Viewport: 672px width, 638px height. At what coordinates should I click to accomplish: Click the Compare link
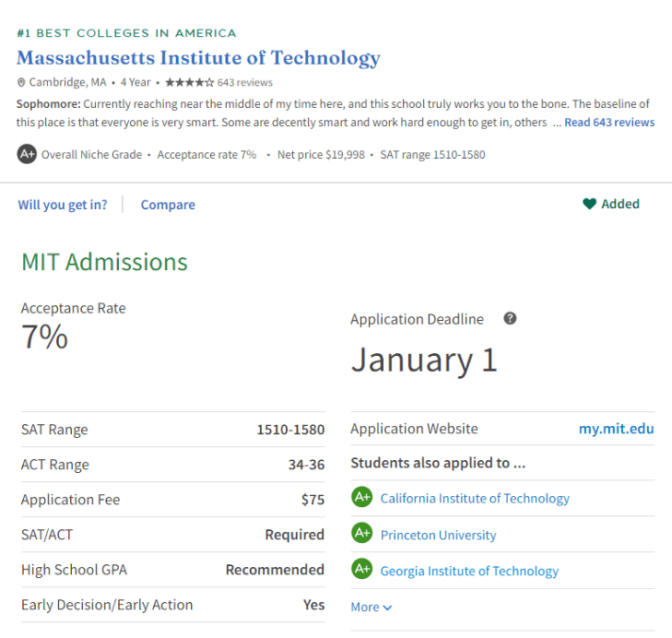point(168,205)
